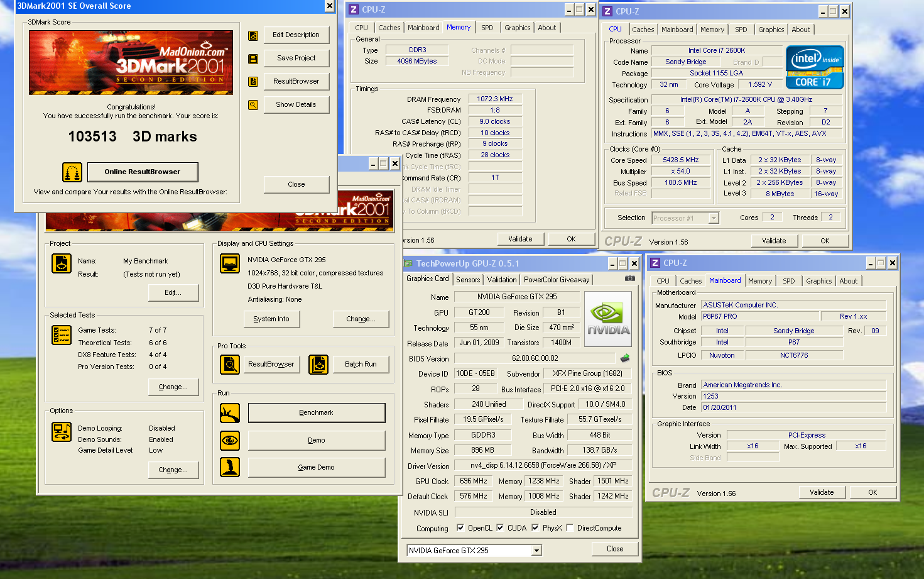Click the Options section icon in 3DMark
924x579 pixels.
[62, 432]
